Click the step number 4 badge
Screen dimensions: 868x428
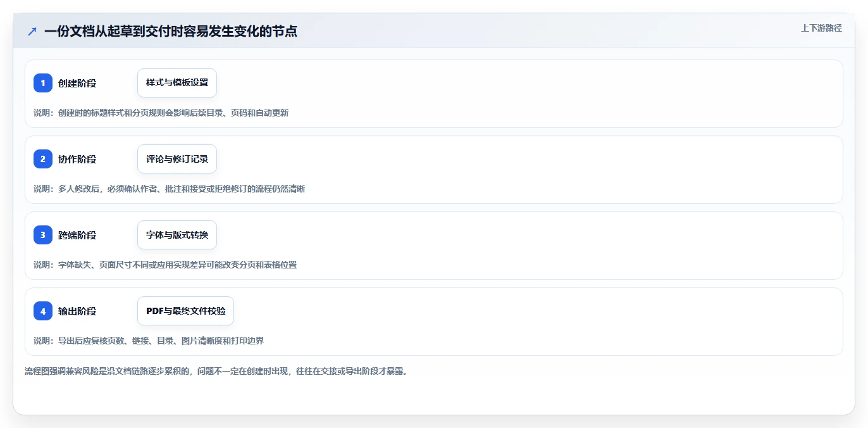[x=43, y=311]
